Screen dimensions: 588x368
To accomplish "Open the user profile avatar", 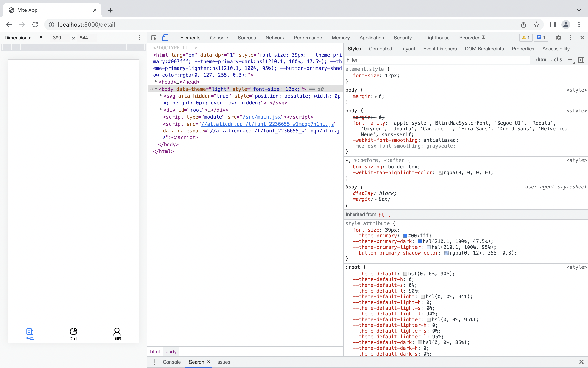I will 566,25.
